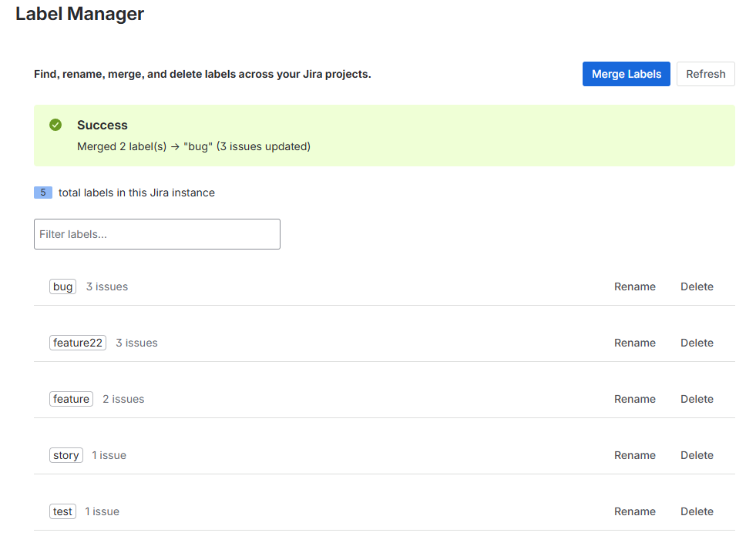Image resolution: width=756 pixels, height=536 pixels.
Task: Rename the feature22 label
Action: 634,343
